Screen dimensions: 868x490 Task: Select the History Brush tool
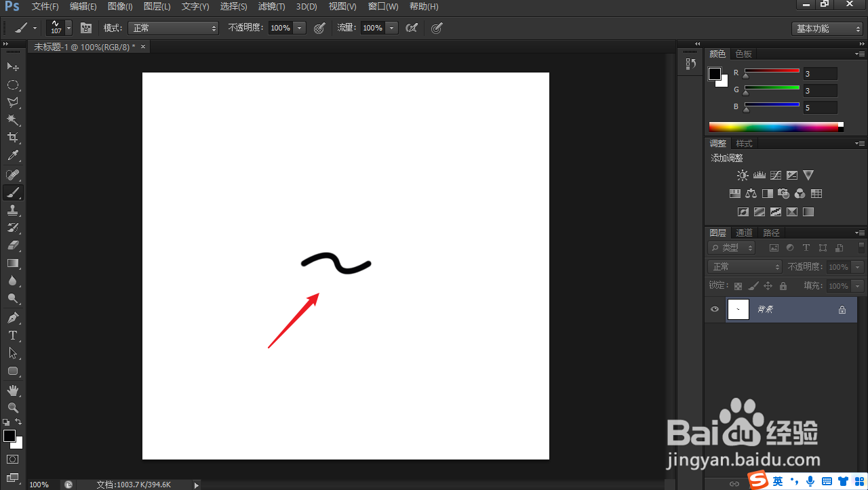[12, 228]
